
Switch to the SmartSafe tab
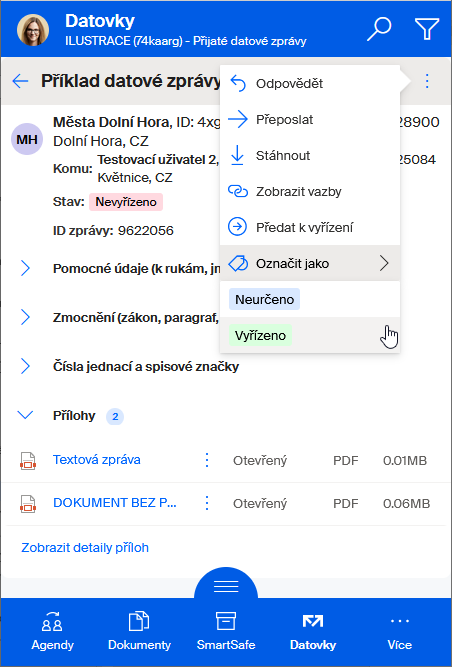coord(226,631)
